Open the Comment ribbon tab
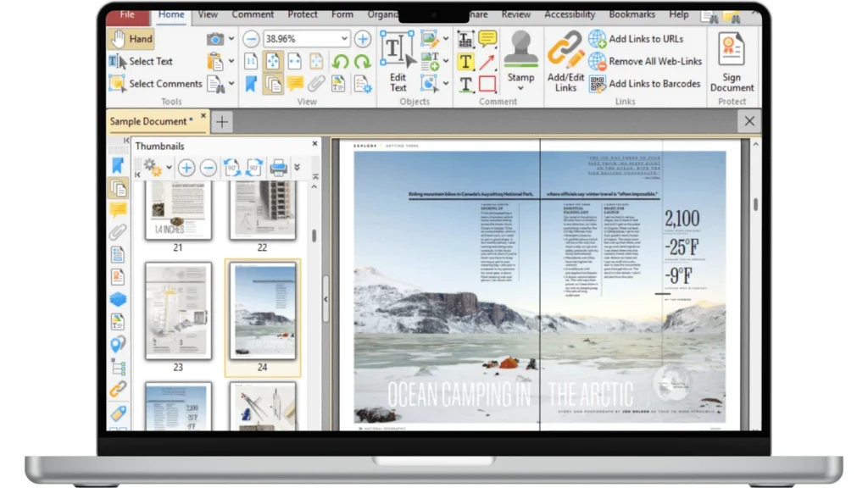The height and width of the screenshot is (488, 868). (254, 14)
